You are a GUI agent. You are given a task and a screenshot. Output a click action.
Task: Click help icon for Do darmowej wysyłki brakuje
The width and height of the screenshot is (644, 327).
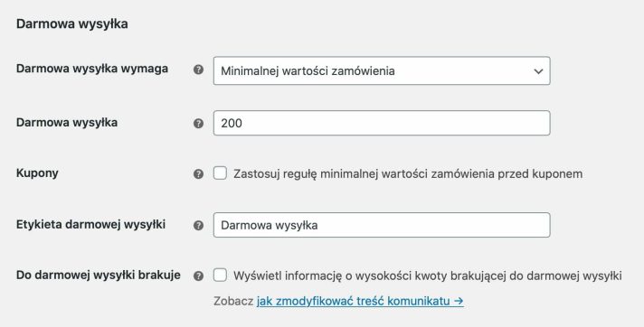click(x=198, y=276)
